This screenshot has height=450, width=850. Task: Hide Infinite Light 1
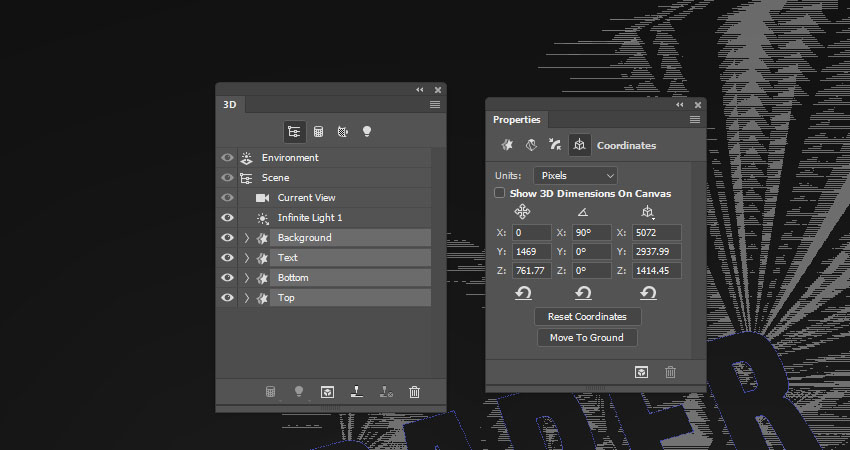(x=227, y=218)
